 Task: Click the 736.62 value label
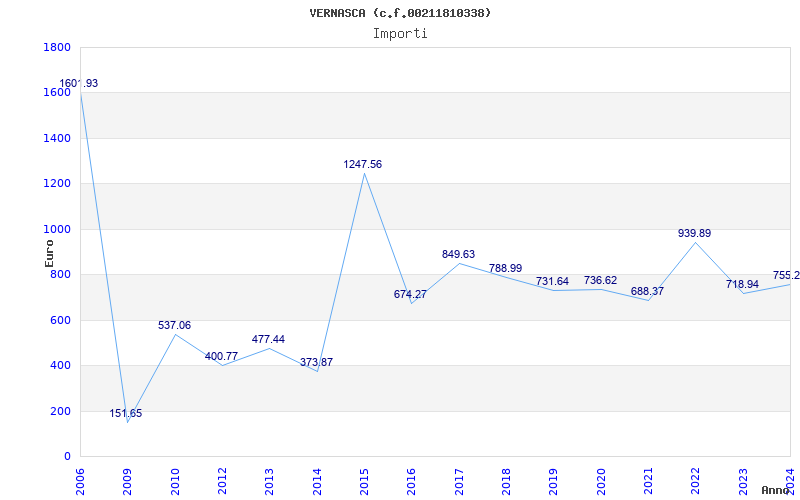(601, 281)
